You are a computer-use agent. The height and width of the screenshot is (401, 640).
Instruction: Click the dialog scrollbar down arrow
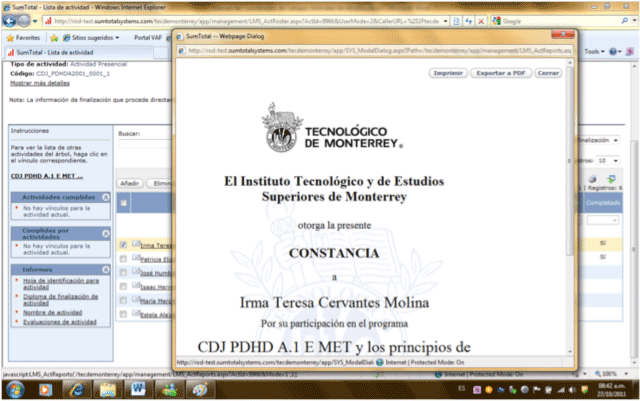pos(569,352)
